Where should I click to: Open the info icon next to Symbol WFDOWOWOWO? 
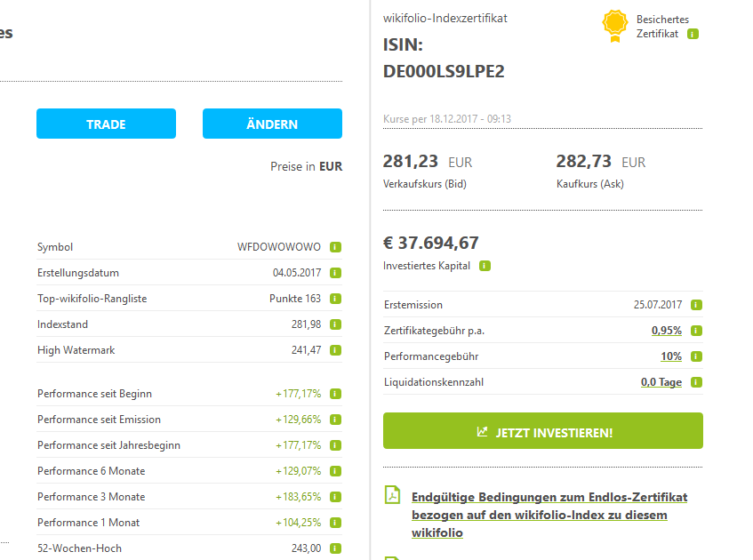point(334,247)
